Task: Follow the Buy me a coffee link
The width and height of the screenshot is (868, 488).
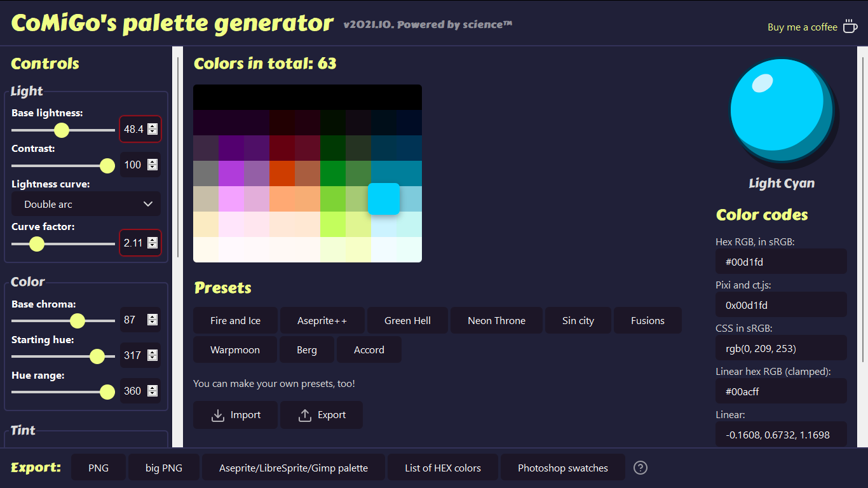Action: click(x=813, y=27)
